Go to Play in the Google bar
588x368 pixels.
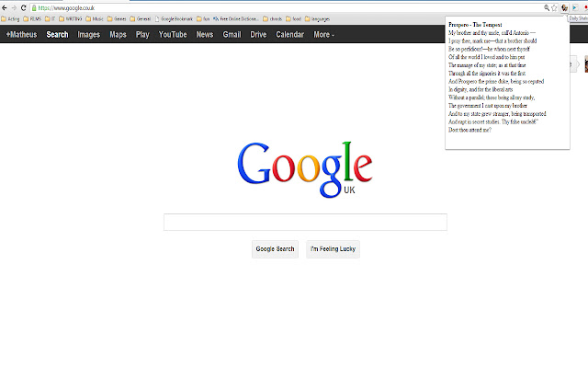(142, 35)
